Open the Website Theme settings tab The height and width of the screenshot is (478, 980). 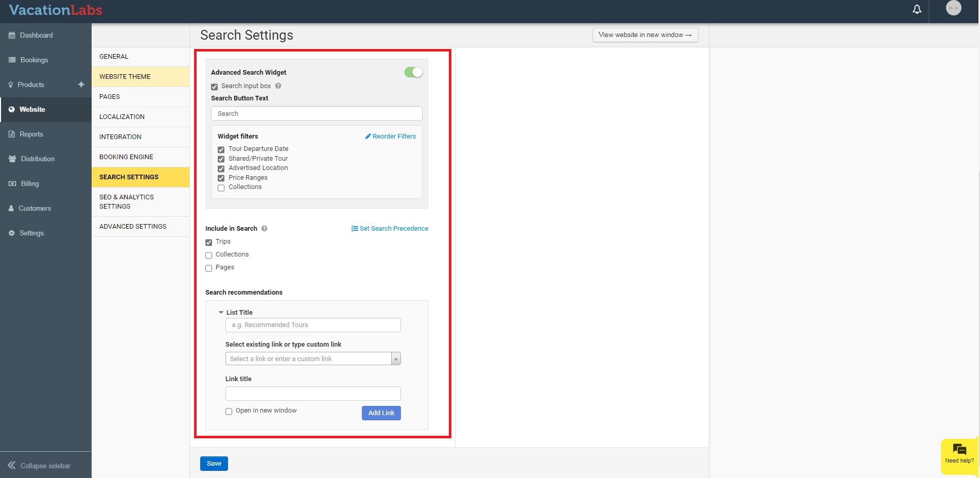tap(125, 77)
